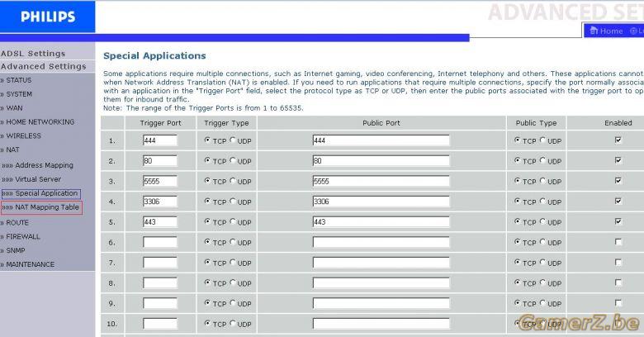Uncheck Enabled checkbox for row 2

coord(618,160)
